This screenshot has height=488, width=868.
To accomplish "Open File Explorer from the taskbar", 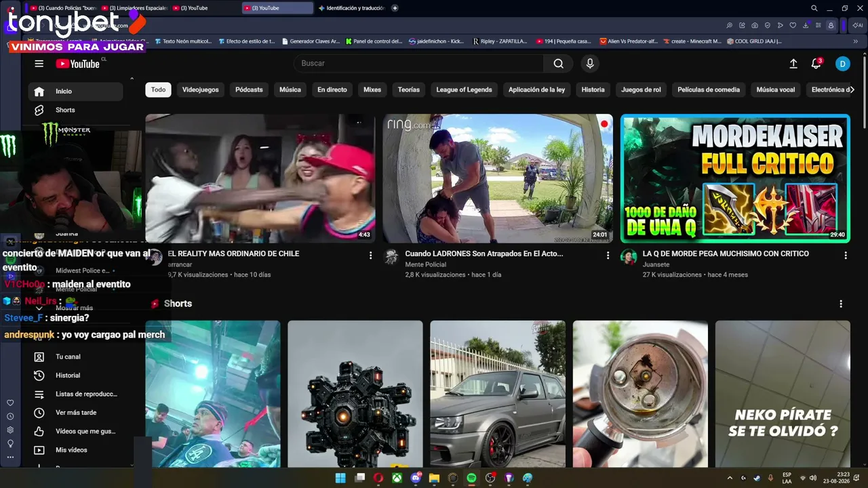I will tap(434, 478).
